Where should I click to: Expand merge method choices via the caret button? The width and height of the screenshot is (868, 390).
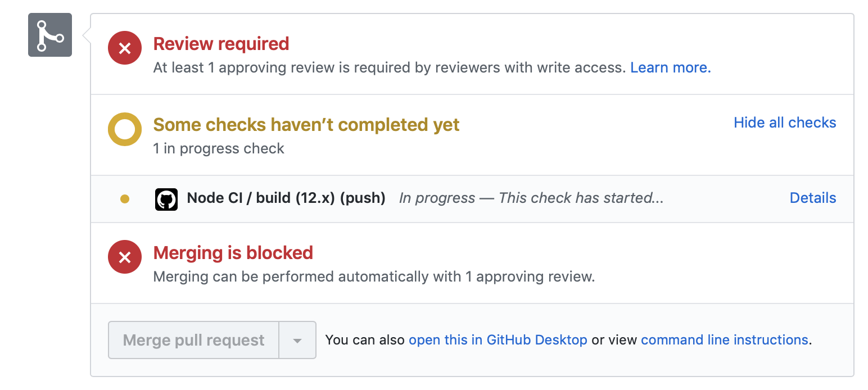click(x=297, y=339)
